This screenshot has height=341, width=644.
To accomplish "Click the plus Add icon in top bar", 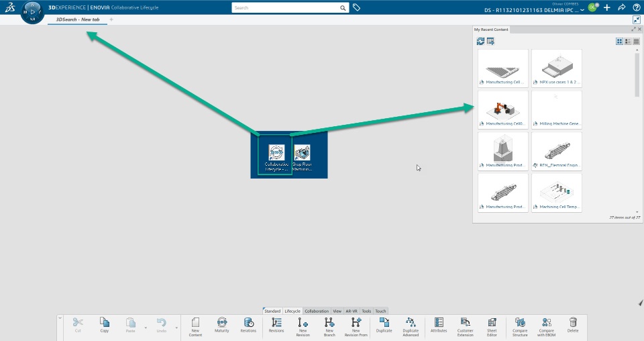I will [607, 7].
